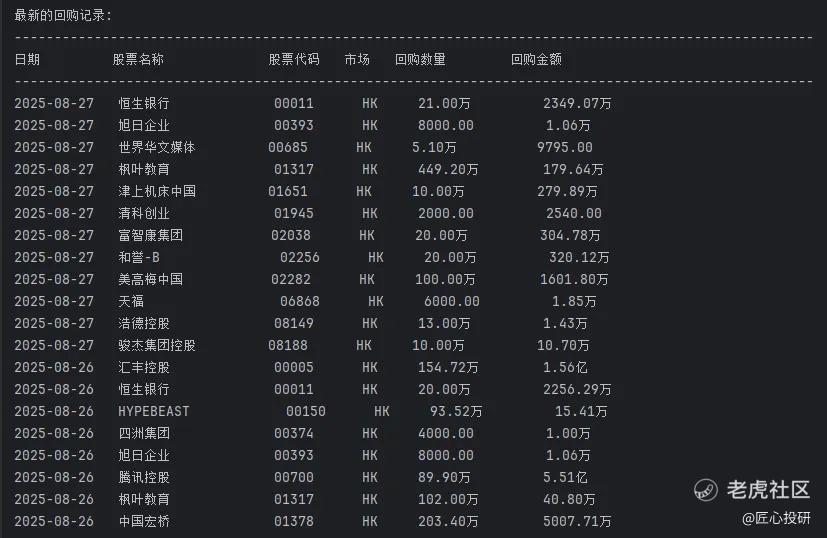
Task: Click stock name 世界华文媒体
Action: (x=157, y=148)
